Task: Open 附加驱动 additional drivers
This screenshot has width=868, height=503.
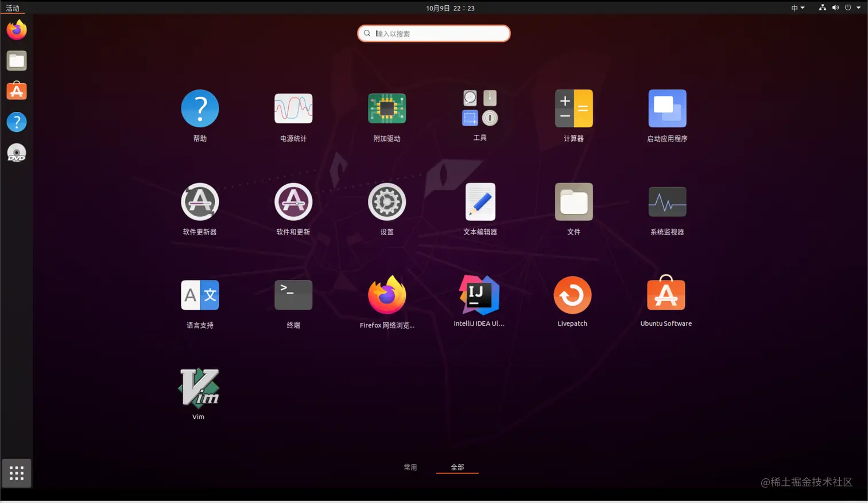Action: pyautogui.click(x=387, y=108)
